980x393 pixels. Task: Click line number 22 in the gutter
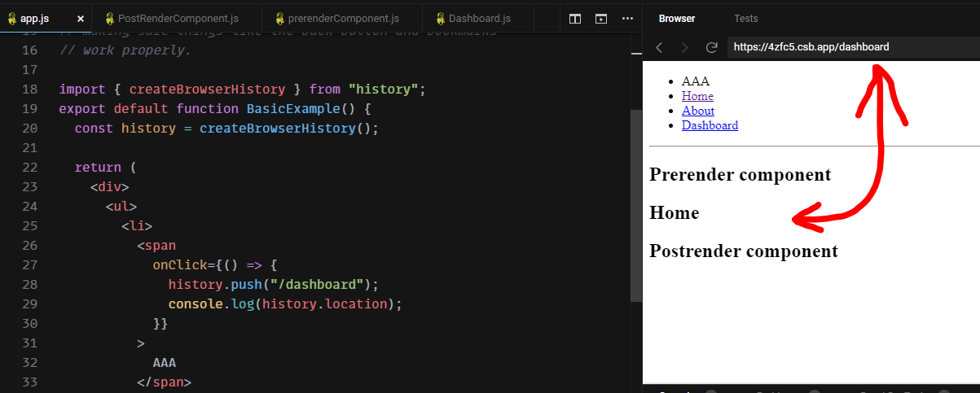click(x=29, y=168)
